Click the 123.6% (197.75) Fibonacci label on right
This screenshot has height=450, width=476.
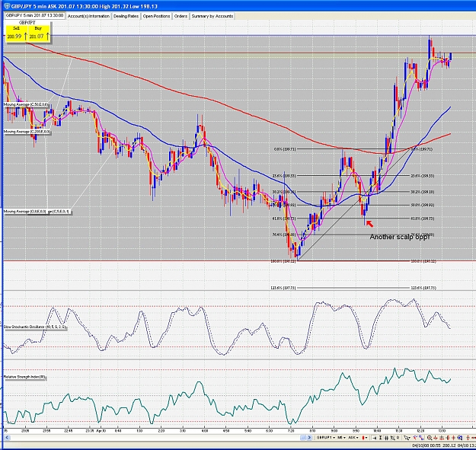coord(423,288)
